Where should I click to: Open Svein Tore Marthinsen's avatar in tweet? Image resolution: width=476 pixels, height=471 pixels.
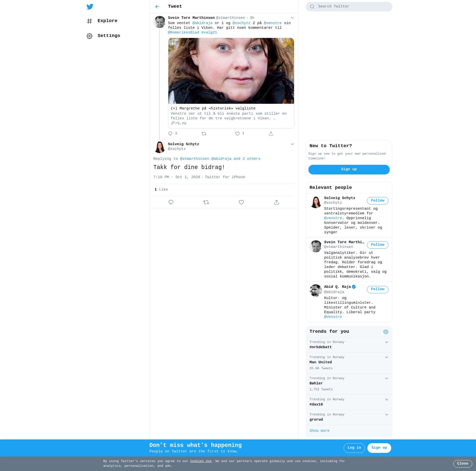(159, 22)
